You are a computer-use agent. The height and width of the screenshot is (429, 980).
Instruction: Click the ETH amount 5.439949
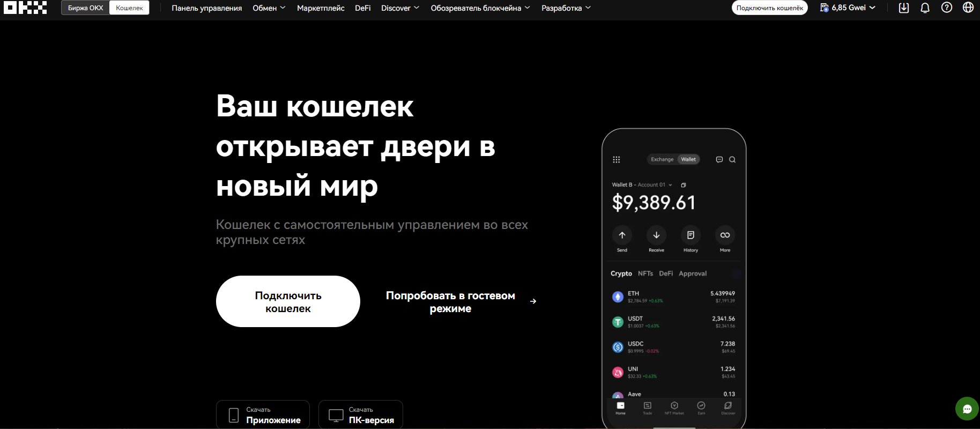723,293
